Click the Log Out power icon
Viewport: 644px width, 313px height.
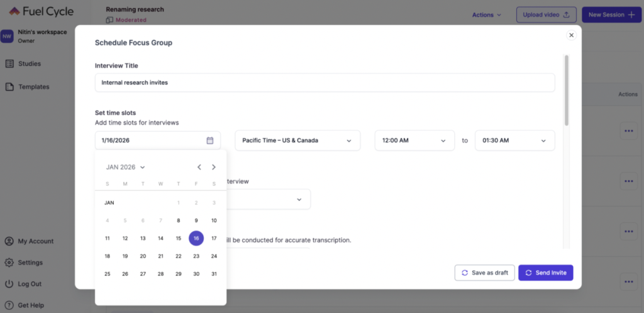tap(9, 284)
